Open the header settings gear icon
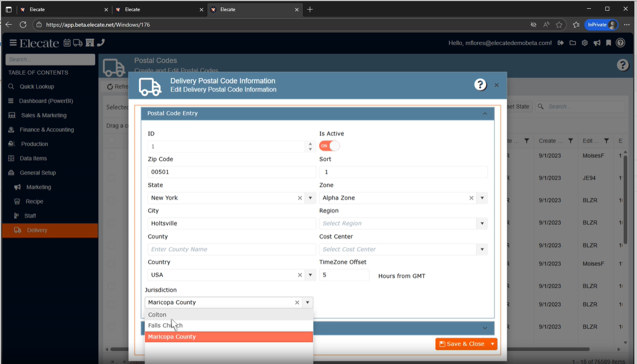The height and width of the screenshot is (364, 637). (585, 43)
